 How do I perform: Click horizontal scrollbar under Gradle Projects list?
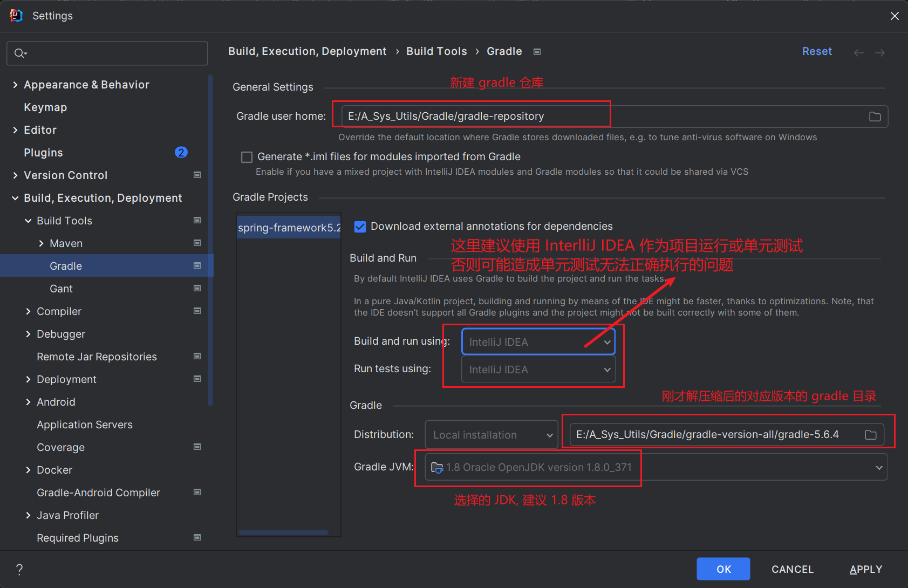point(284,532)
